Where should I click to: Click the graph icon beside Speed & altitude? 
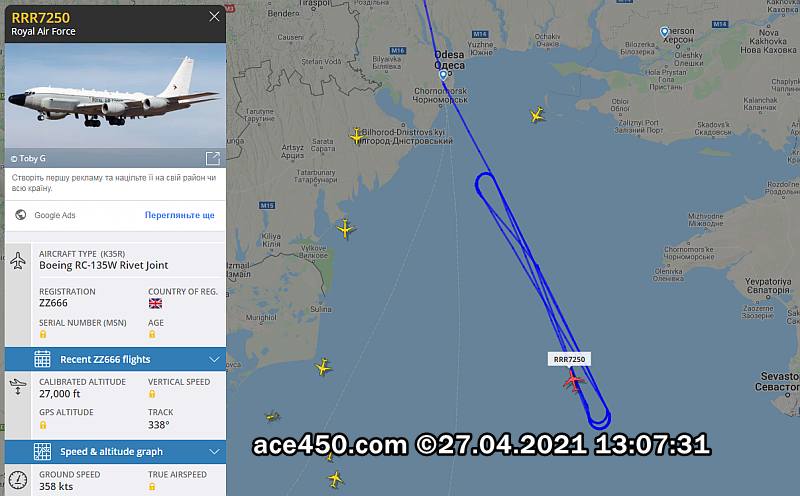[42, 452]
